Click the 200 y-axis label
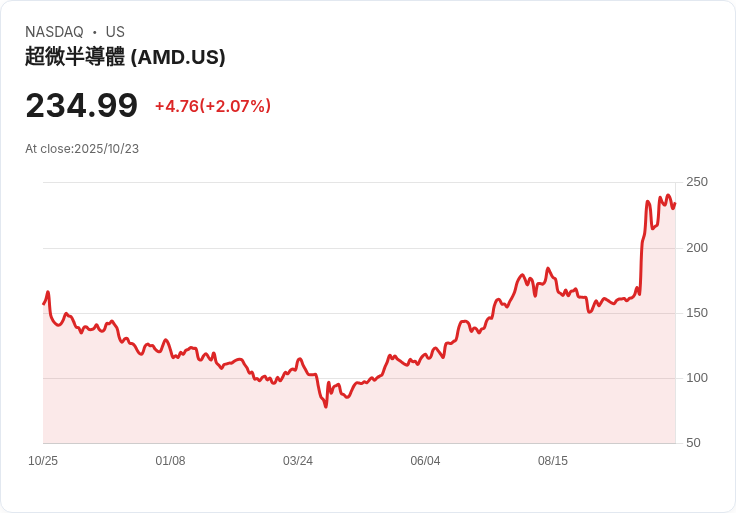 pyautogui.click(x=697, y=247)
